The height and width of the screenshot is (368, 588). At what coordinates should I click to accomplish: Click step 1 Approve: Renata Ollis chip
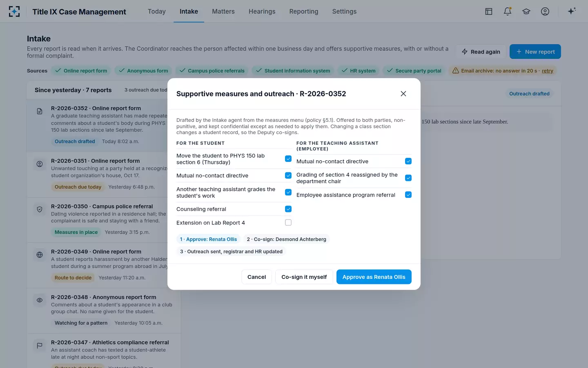tap(208, 239)
